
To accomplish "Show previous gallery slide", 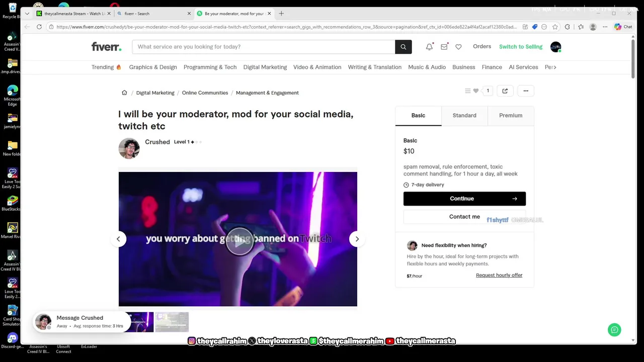I will point(118,239).
